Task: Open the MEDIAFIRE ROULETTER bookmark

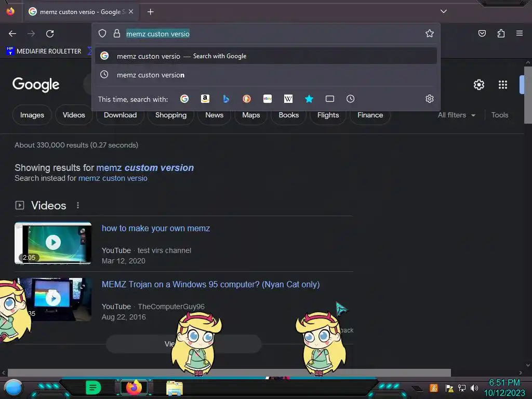Action: (44, 51)
